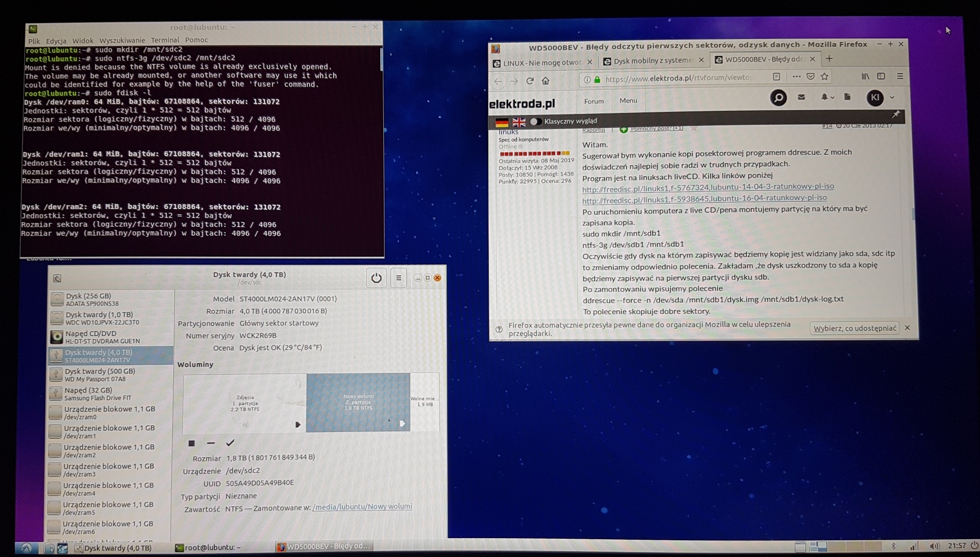The image size is (980, 557).
Task: Open elektroda search
Action: click(778, 98)
